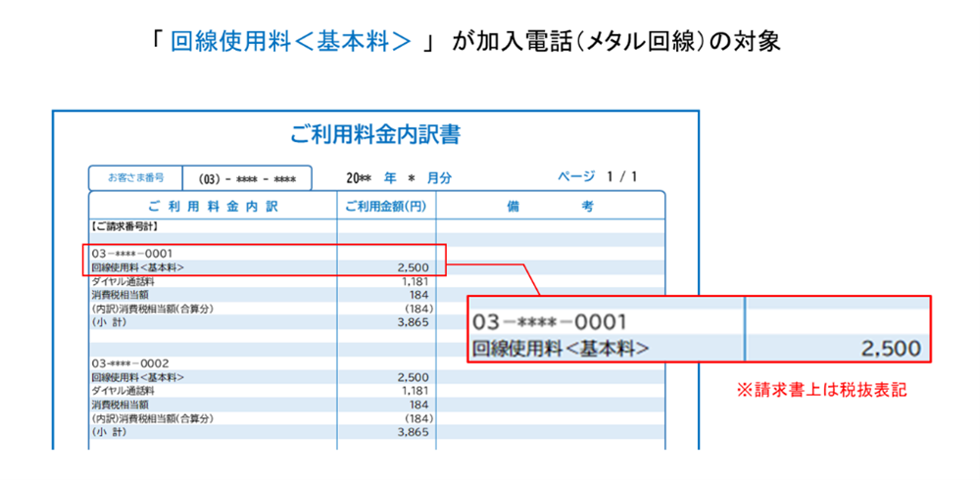Click the 1,181 amount under 03-****-0001
Screen dimensions: 980x480
tap(415, 281)
